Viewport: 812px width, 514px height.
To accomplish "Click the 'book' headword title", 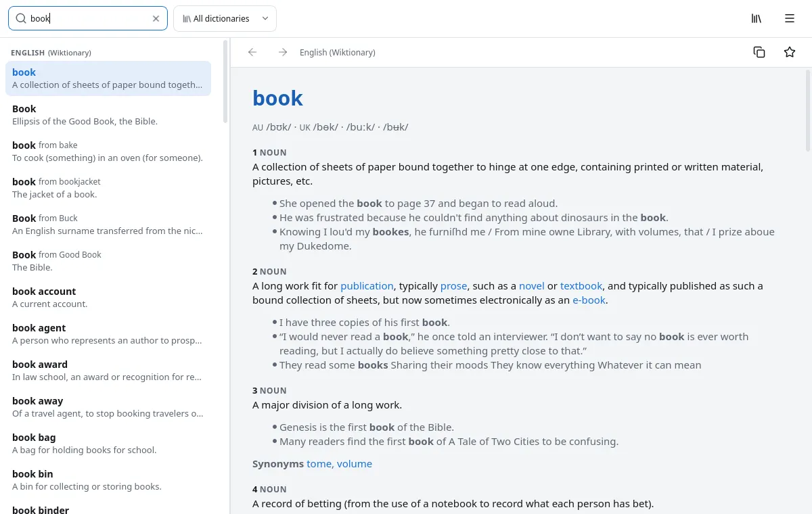I will [277, 98].
